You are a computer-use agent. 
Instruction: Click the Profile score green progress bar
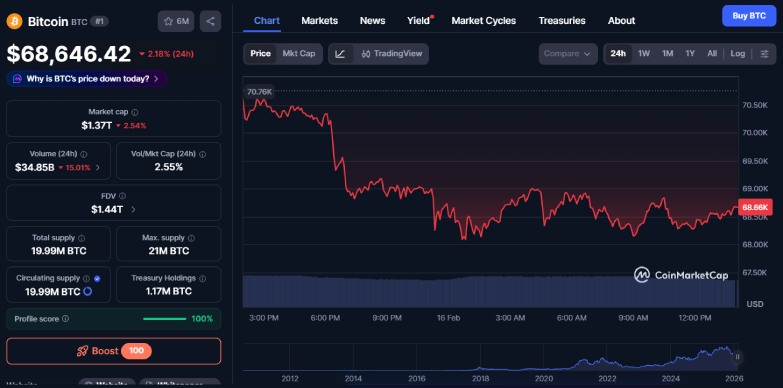(x=164, y=319)
